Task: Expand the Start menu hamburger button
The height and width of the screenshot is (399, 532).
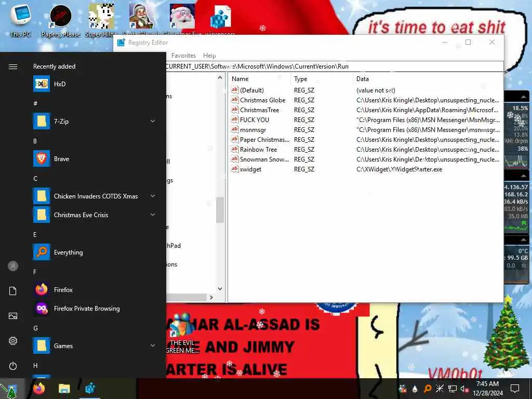Action: pyautogui.click(x=13, y=66)
